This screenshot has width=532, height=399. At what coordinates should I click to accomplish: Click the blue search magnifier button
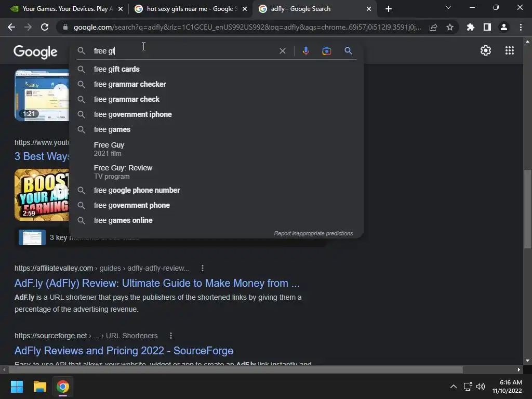(348, 51)
